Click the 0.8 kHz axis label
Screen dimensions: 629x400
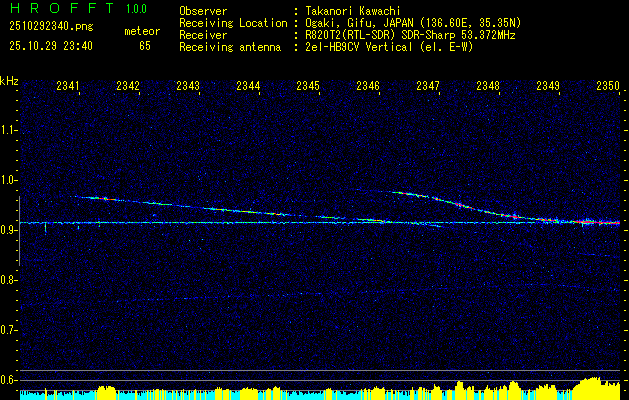coord(8,280)
